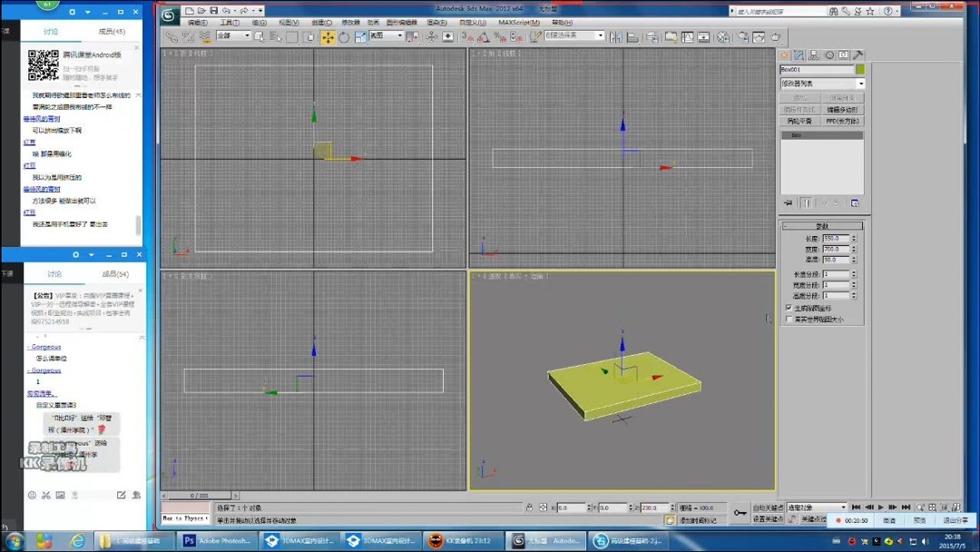
Task: Open the 修改器列表 modifier dropdown
Action: (821, 84)
